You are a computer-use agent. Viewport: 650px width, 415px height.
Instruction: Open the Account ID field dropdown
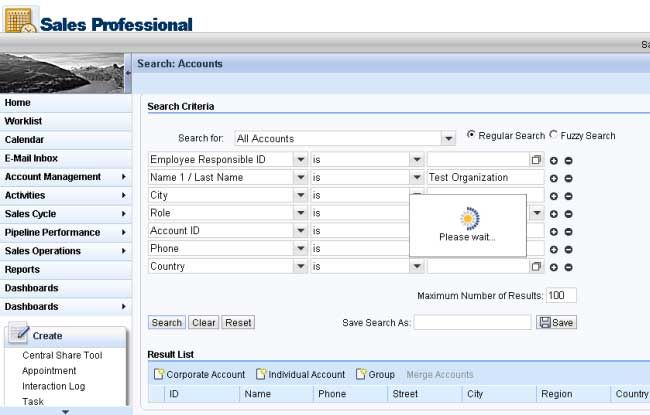click(301, 231)
